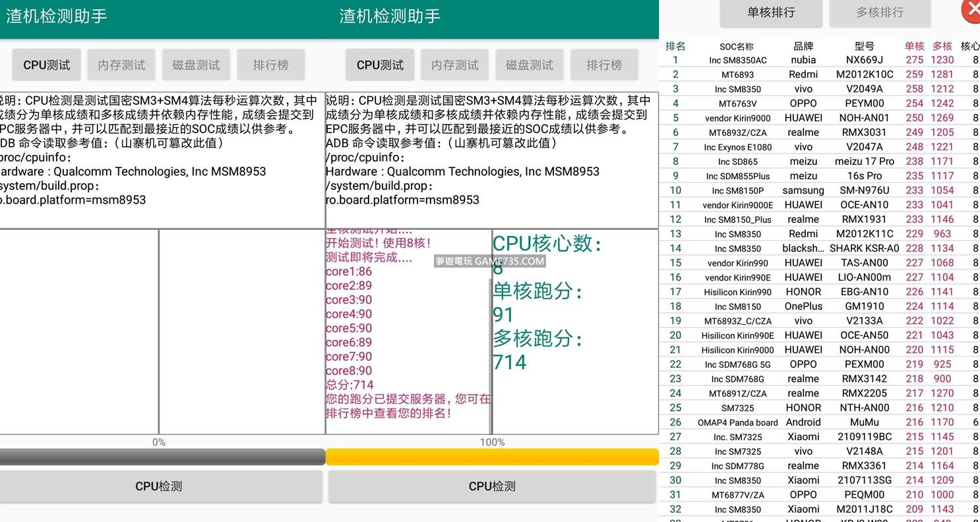Click the core test log output area

(408, 330)
